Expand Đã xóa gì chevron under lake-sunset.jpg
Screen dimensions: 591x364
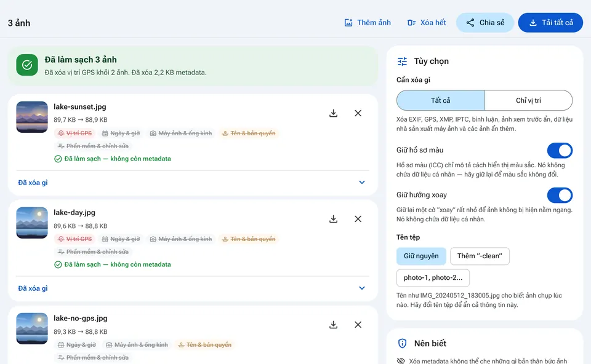click(x=362, y=183)
